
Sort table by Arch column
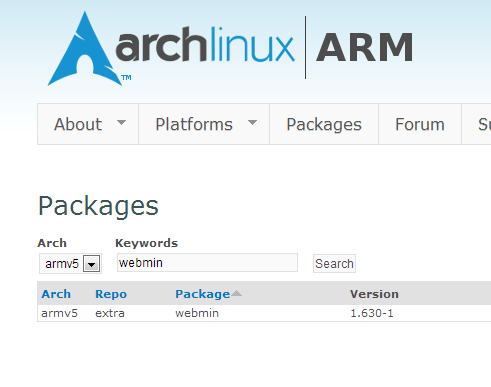tap(56, 294)
